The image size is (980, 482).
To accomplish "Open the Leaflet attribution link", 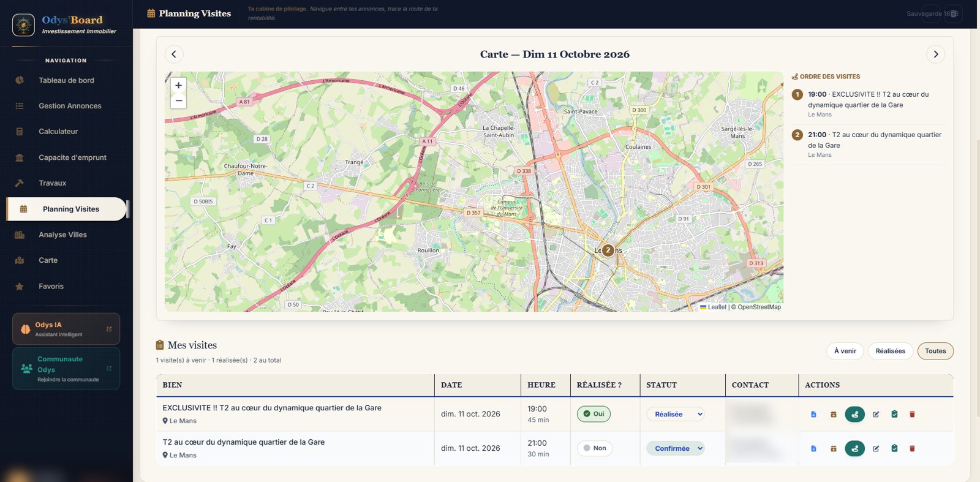I will click(714, 307).
